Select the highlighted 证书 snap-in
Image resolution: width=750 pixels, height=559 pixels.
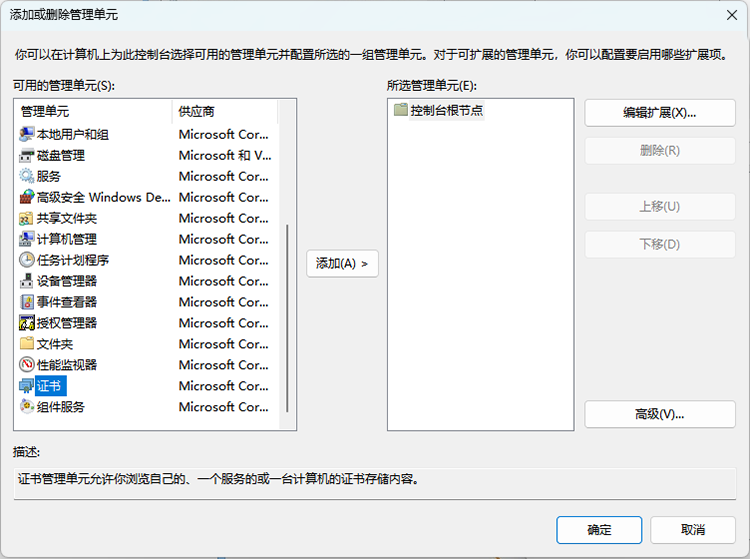[x=51, y=386]
